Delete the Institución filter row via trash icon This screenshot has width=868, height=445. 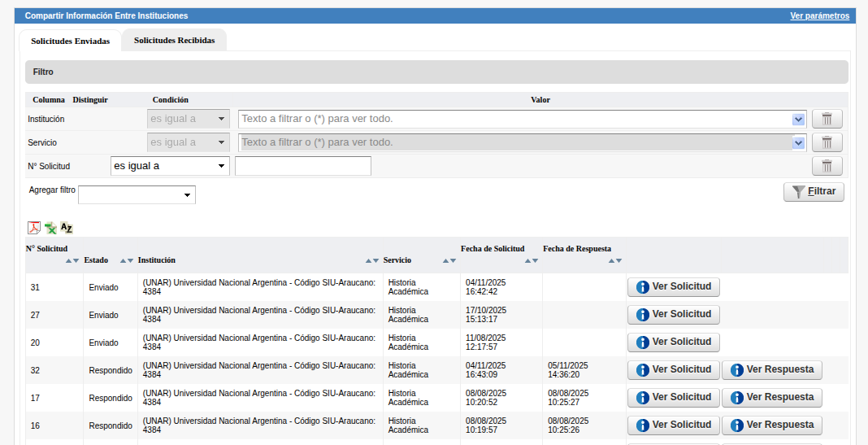[x=827, y=119]
